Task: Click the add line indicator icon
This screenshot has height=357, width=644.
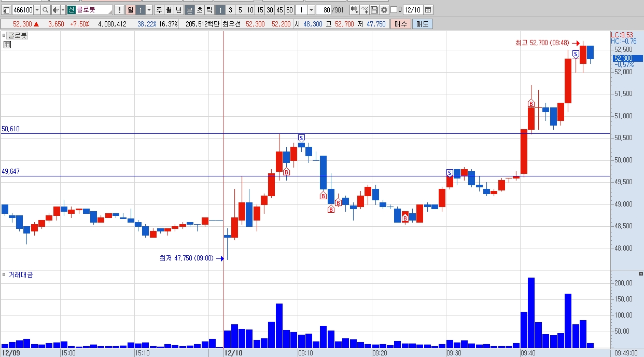Action: pos(364,10)
